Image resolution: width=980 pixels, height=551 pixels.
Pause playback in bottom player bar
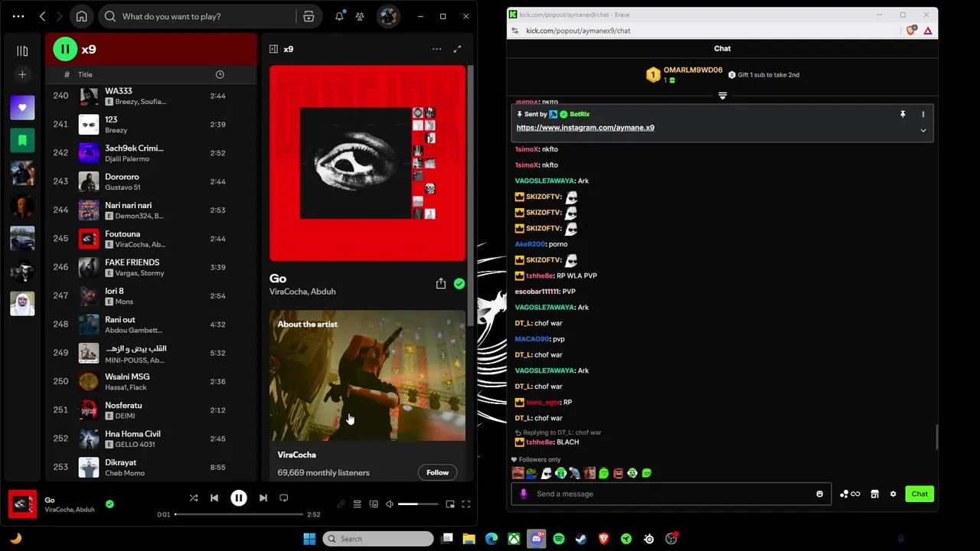(x=239, y=498)
